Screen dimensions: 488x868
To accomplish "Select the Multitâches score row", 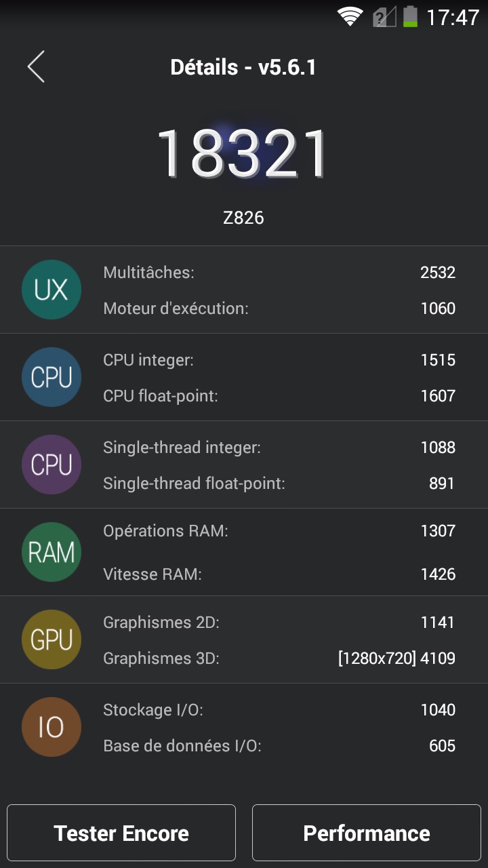I will point(279,273).
